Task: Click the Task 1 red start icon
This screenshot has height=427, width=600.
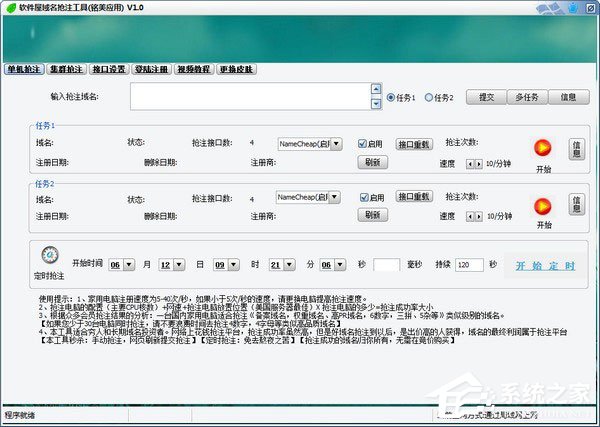Action: [543, 148]
